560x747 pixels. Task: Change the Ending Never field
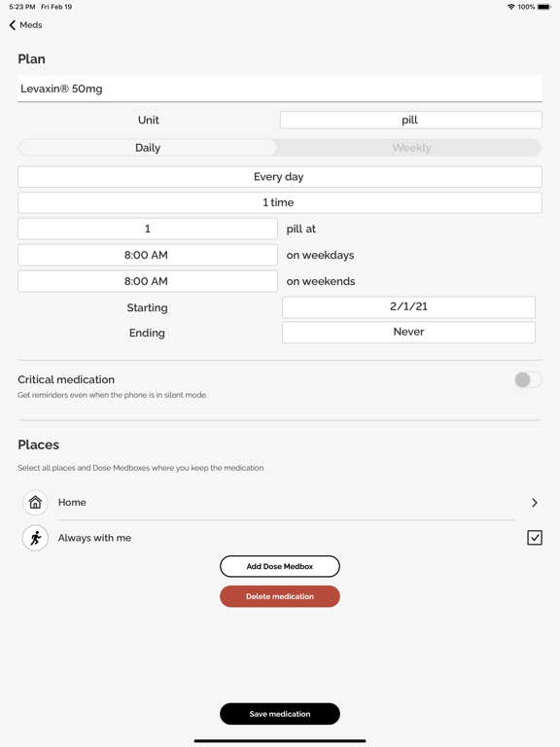408,332
